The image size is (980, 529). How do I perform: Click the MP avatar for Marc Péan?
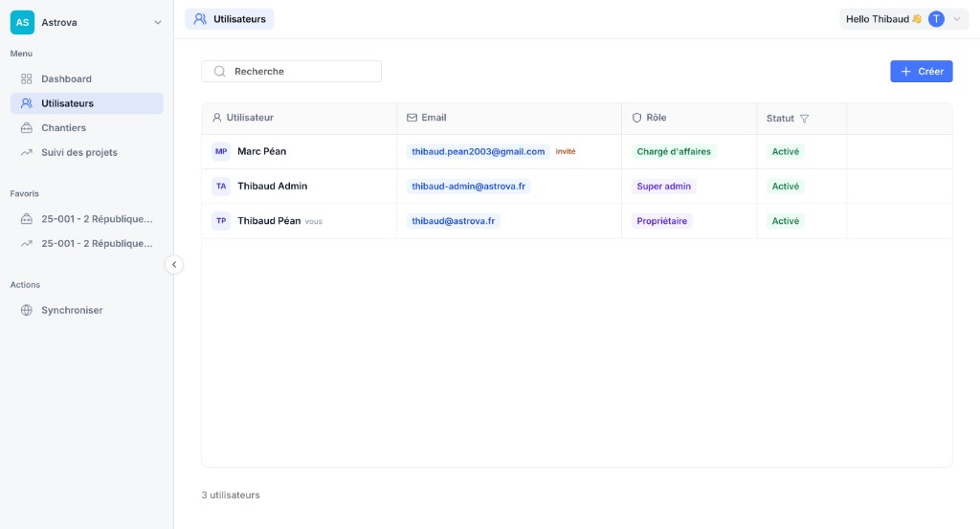pyautogui.click(x=221, y=152)
